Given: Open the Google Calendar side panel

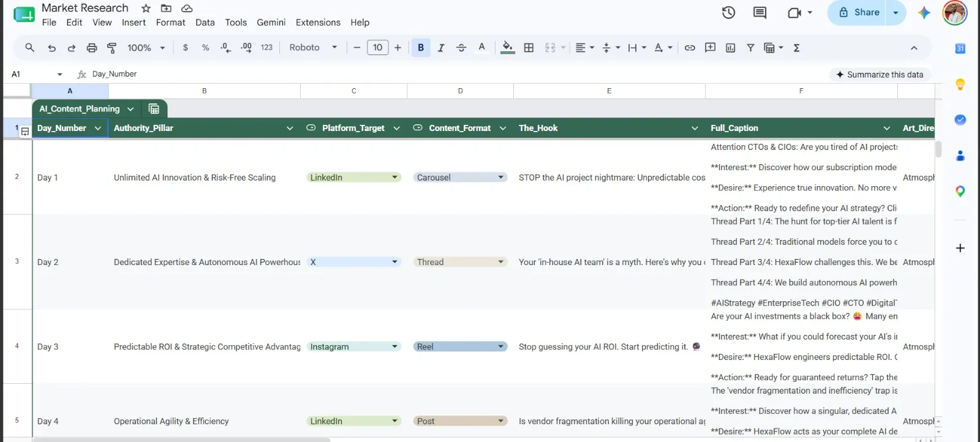Looking at the screenshot, I should [960, 48].
